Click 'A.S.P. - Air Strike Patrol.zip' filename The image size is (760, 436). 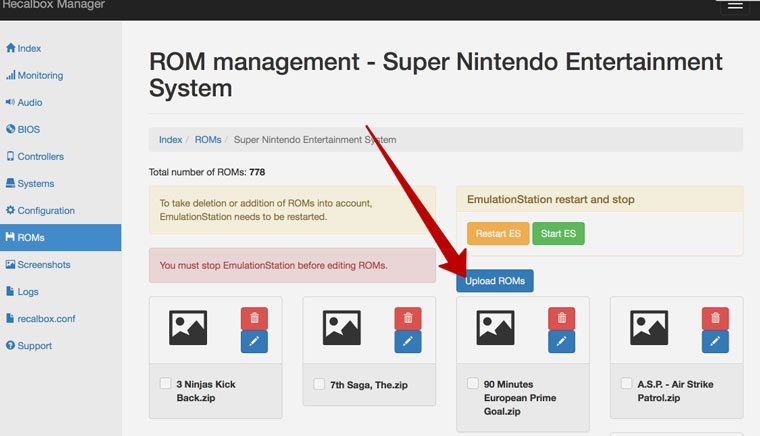tap(675, 391)
